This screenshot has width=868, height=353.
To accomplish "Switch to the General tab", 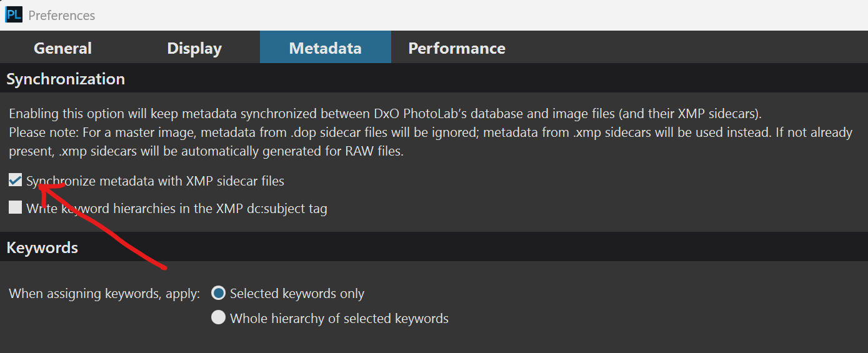I will pos(62,48).
